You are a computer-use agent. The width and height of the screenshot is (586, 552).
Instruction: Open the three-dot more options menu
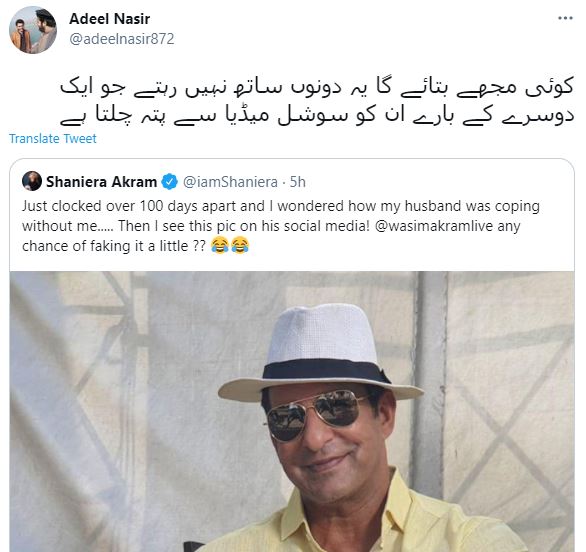pyautogui.click(x=565, y=18)
